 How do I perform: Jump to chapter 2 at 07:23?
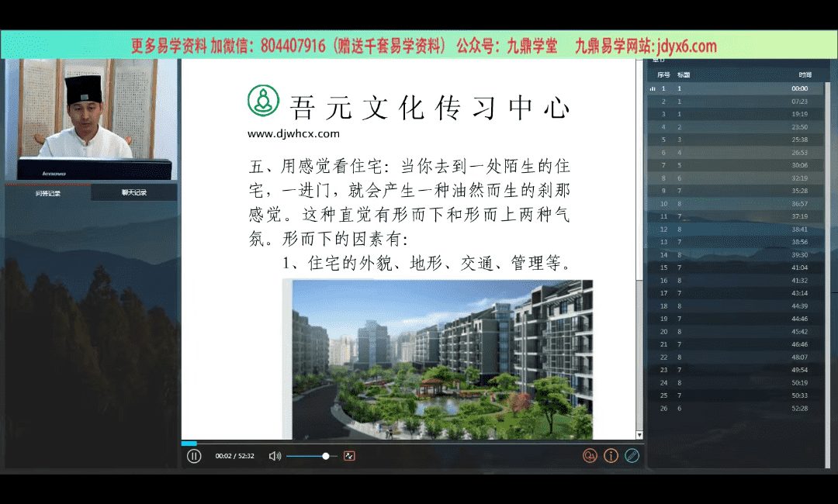click(736, 102)
